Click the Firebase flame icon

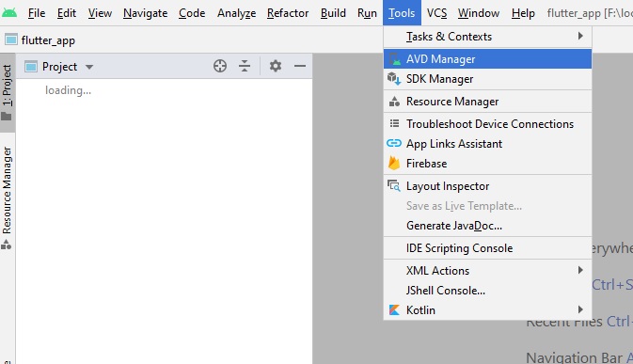[x=394, y=163]
